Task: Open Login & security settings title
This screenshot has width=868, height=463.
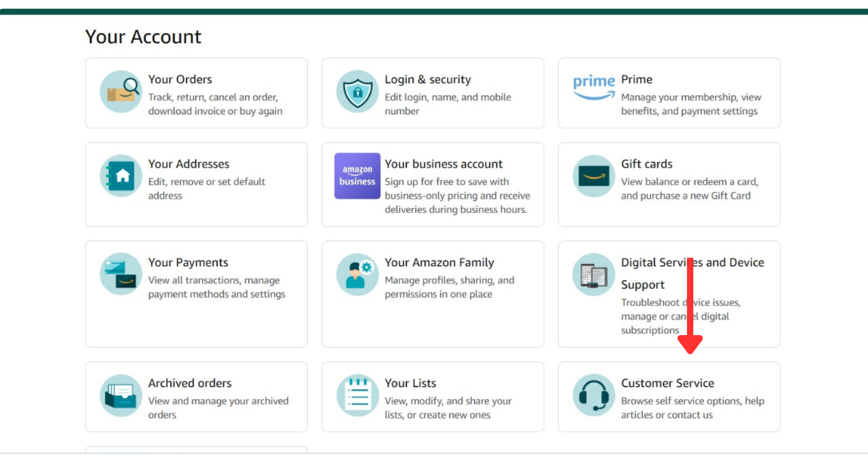Action: tap(428, 79)
